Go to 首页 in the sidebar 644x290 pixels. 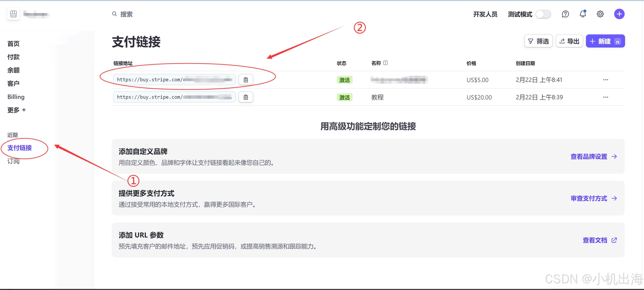13,44
